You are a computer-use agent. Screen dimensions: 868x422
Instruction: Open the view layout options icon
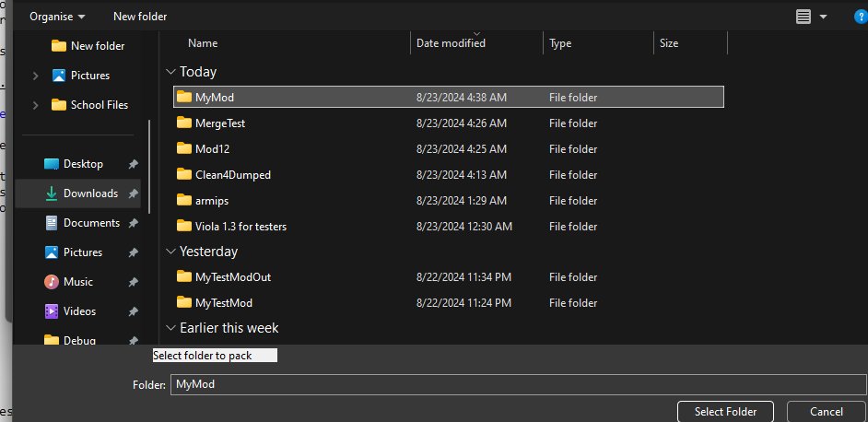803,17
